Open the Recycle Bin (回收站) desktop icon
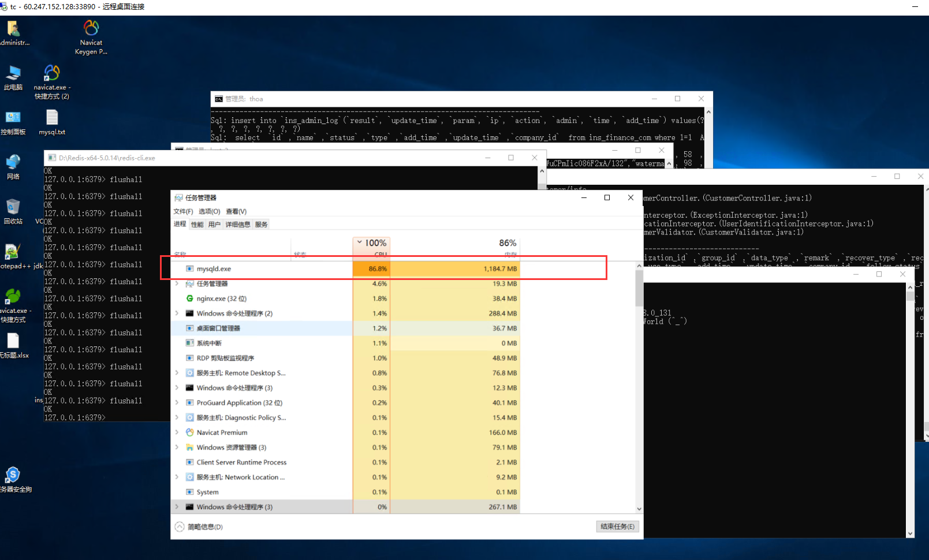This screenshot has height=560, width=929. pos(13,207)
